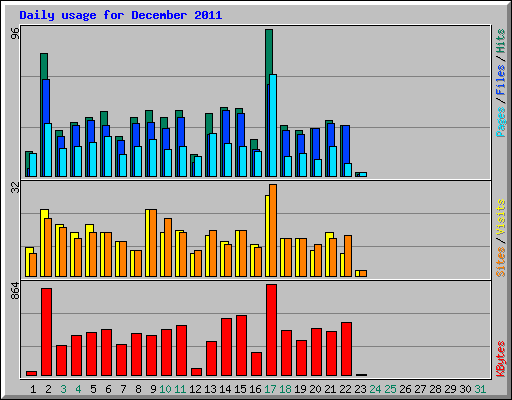Click the red KBytes bar for day 17
512x400 pixels.
point(271,330)
